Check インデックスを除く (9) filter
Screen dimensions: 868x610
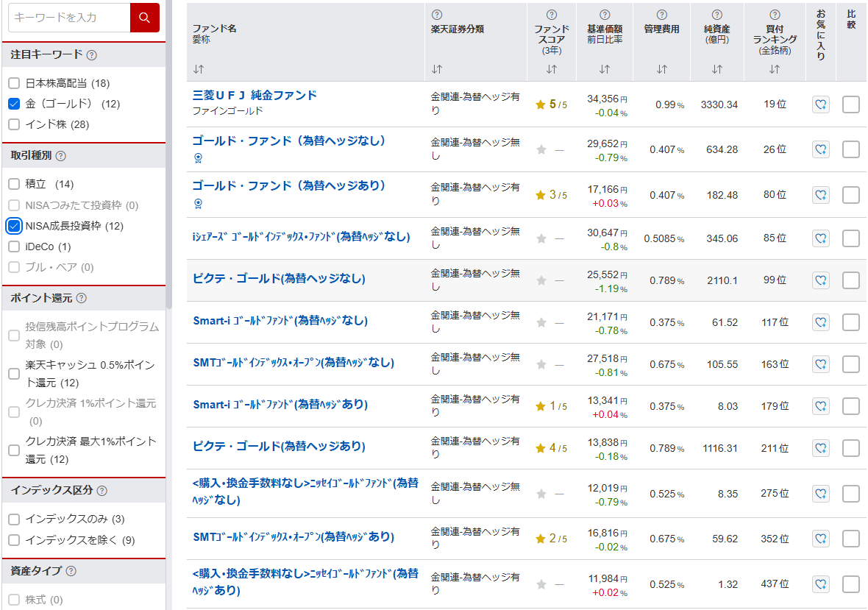[15, 540]
